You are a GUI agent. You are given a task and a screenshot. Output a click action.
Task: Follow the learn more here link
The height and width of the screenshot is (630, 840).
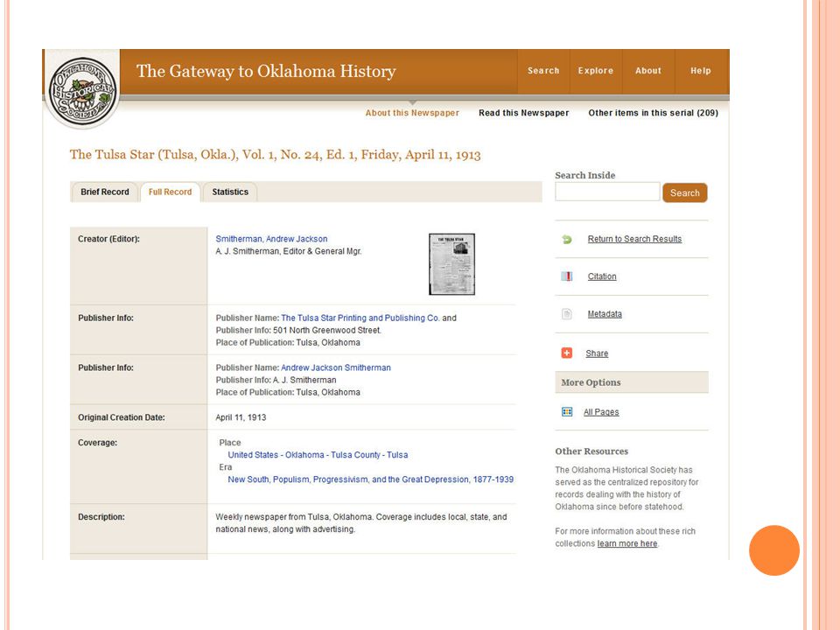[627, 543]
